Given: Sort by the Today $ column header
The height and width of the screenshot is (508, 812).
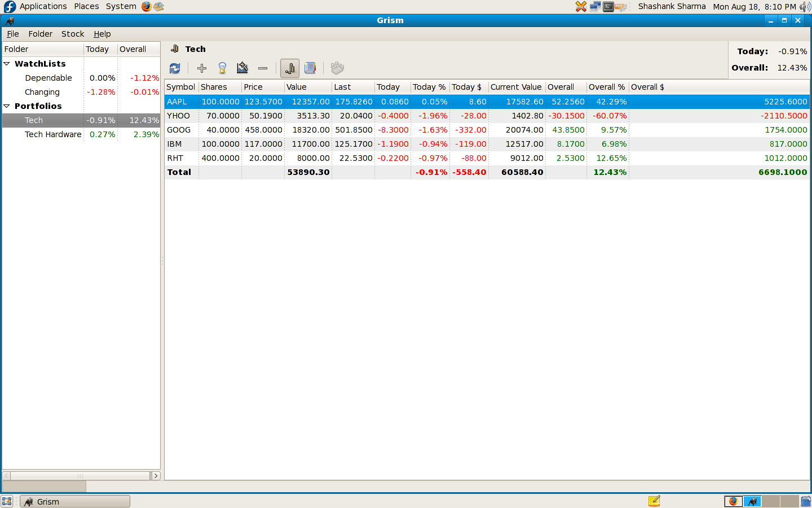Looking at the screenshot, I should [x=469, y=87].
